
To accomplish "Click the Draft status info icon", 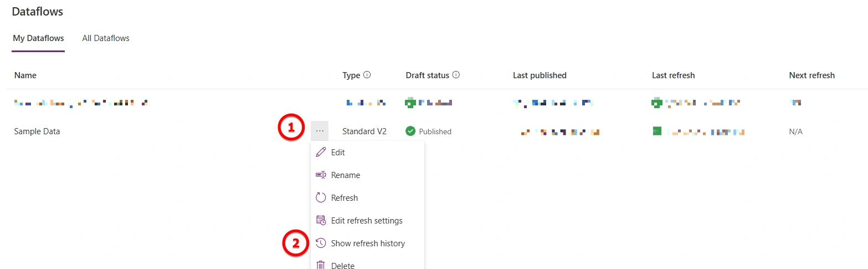I will 456,75.
